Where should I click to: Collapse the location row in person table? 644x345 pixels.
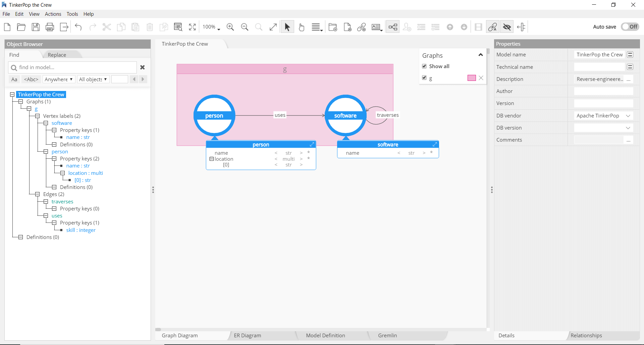(212, 159)
